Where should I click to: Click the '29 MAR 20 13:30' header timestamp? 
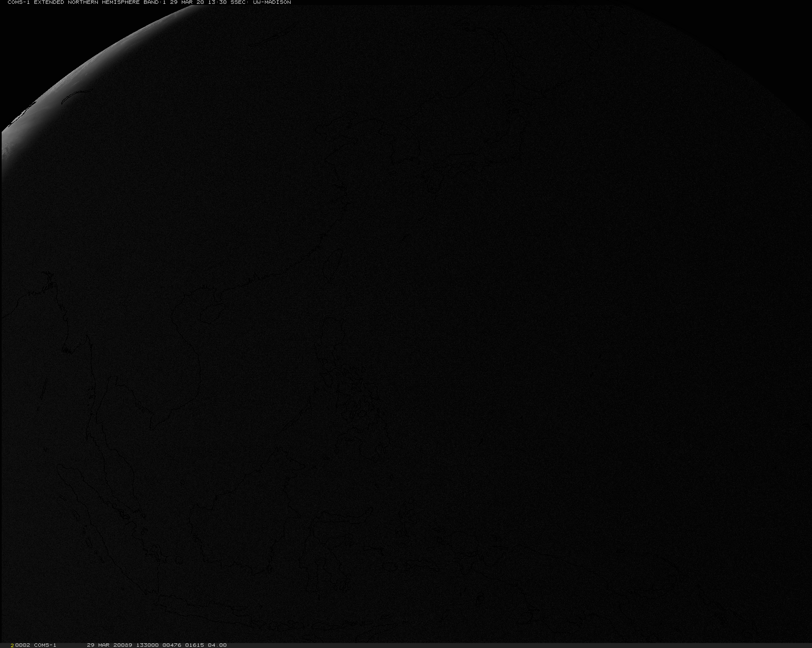tap(199, 3)
